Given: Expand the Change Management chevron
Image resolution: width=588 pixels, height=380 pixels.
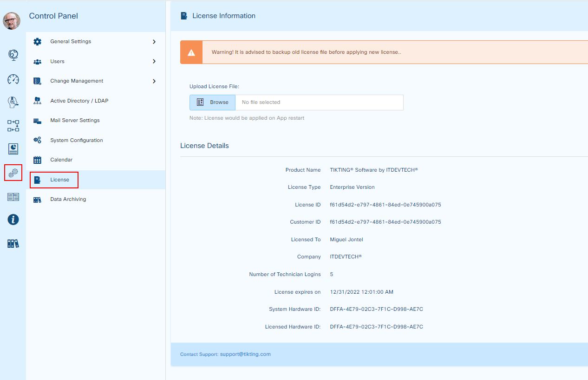Looking at the screenshot, I should pyautogui.click(x=154, y=81).
